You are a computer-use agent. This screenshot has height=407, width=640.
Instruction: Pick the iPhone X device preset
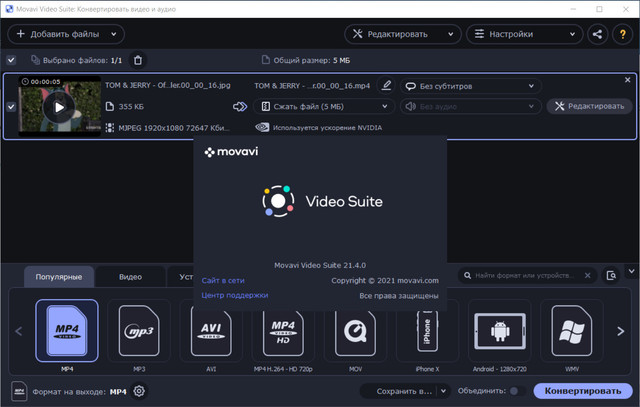coord(427,332)
